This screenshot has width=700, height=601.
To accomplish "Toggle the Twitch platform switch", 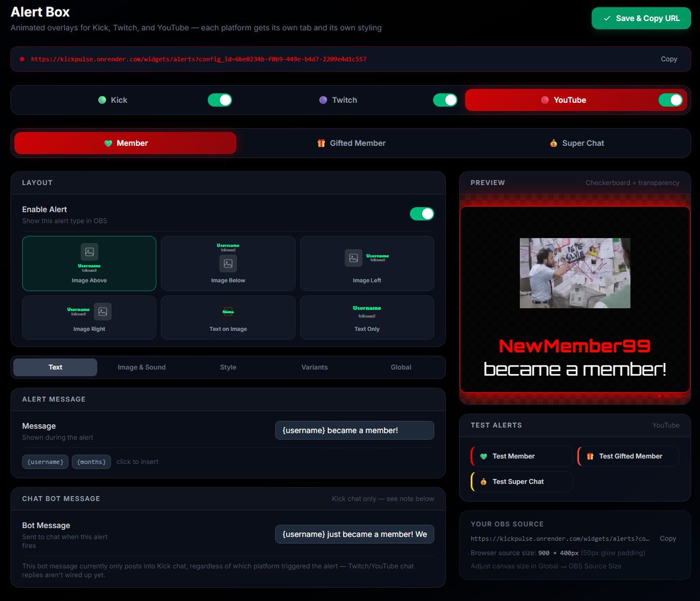I will click(445, 100).
